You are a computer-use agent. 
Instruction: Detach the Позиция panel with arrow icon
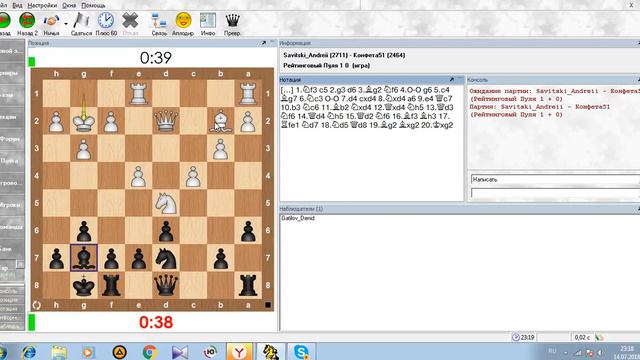point(264,43)
